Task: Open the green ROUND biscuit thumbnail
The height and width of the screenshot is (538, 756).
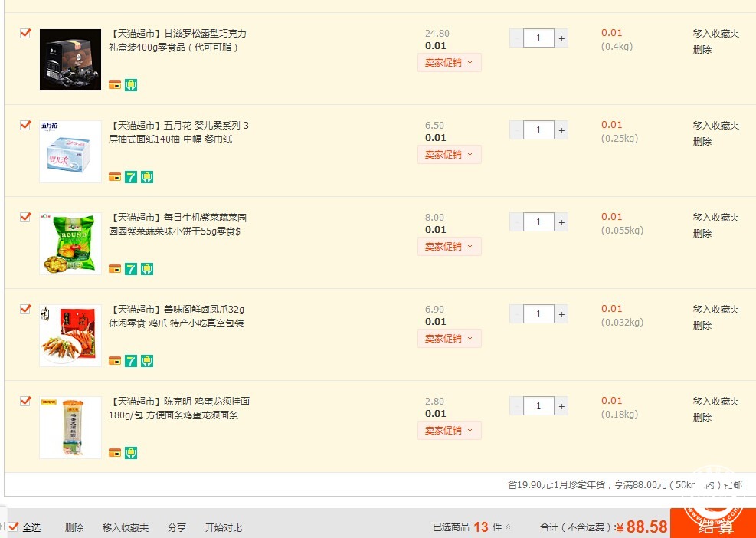Action: click(x=70, y=244)
